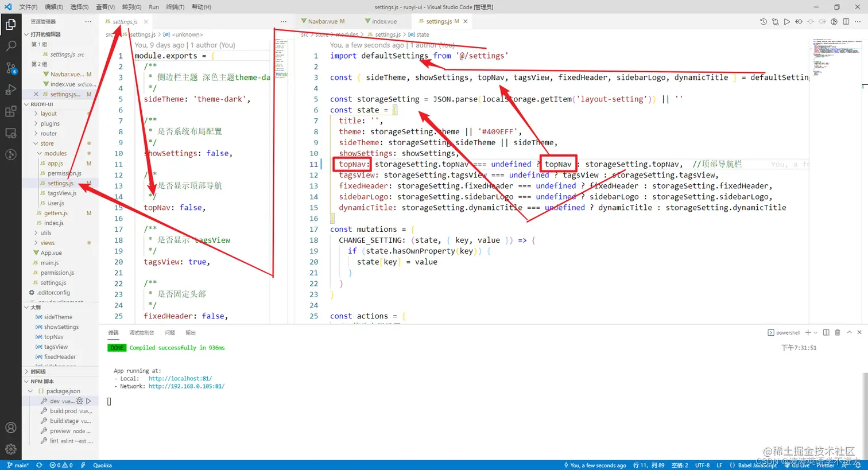Go to previous change revision icon
This screenshot has width=868, height=470.
click(x=799, y=21)
